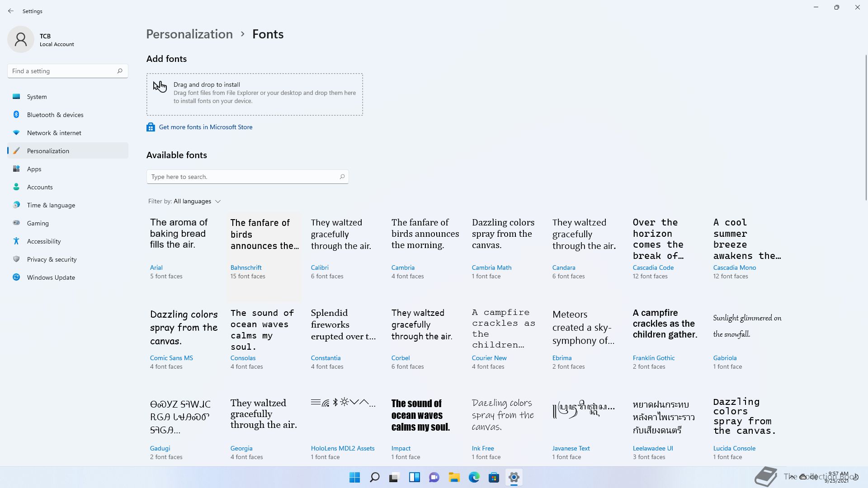Open Task View from taskbar
The height and width of the screenshot is (488, 868).
(395, 477)
